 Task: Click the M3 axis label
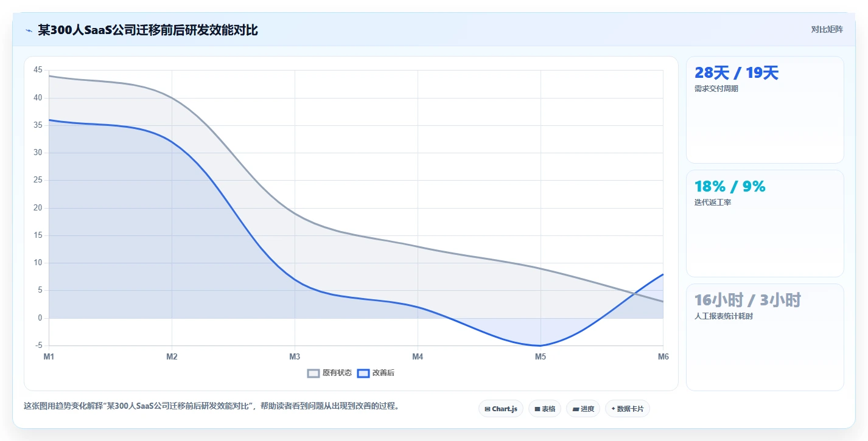tap(295, 357)
